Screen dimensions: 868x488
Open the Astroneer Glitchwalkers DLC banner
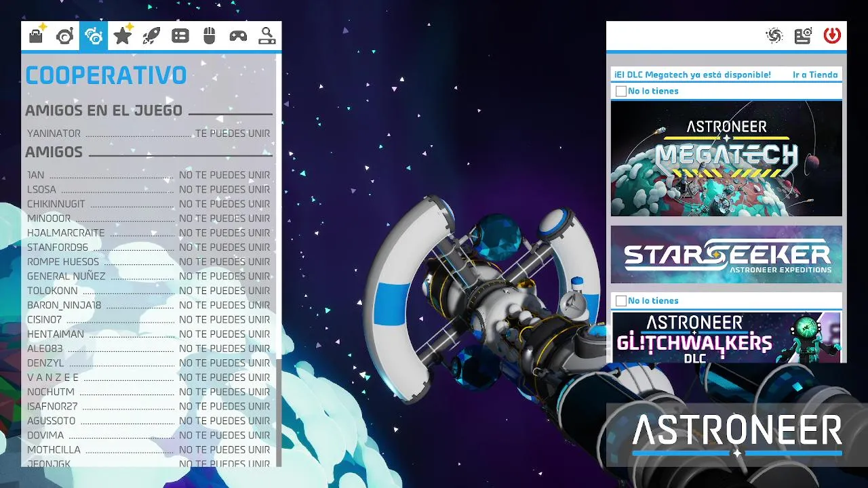pos(726,337)
